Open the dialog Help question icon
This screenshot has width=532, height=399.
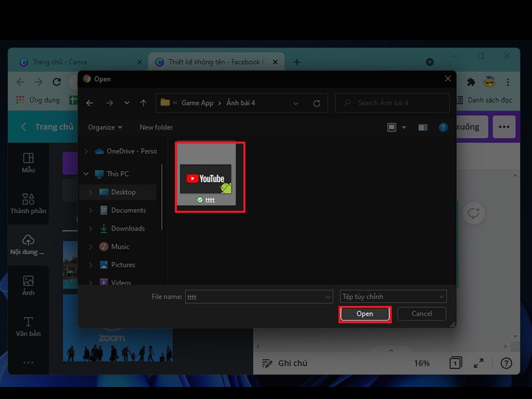(x=442, y=127)
